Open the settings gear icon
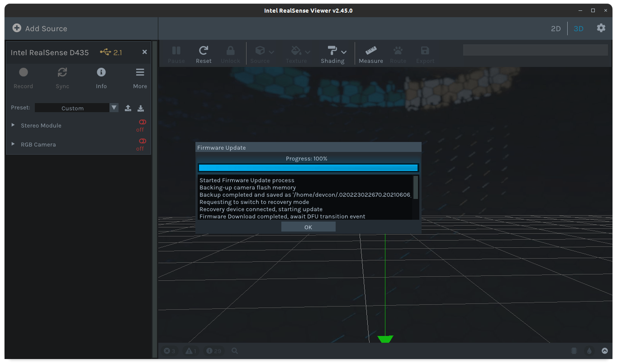Viewport: 617px width, 364px height. click(601, 28)
